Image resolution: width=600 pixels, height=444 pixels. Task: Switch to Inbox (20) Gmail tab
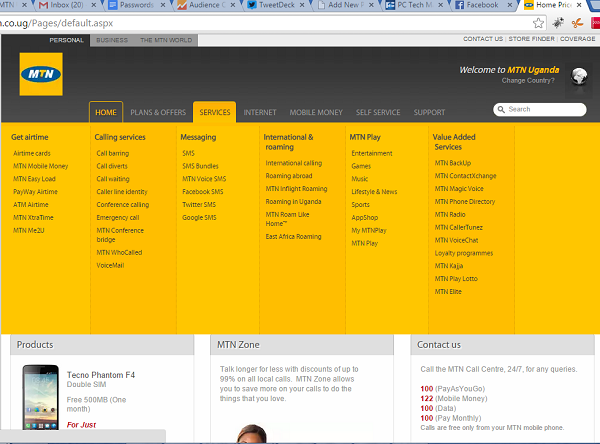(x=67, y=5)
